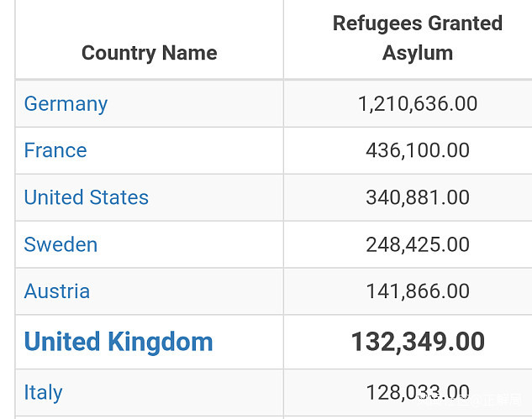Follow the Sweden country link
This screenshot has height=419, width=532.
point(61,245)
